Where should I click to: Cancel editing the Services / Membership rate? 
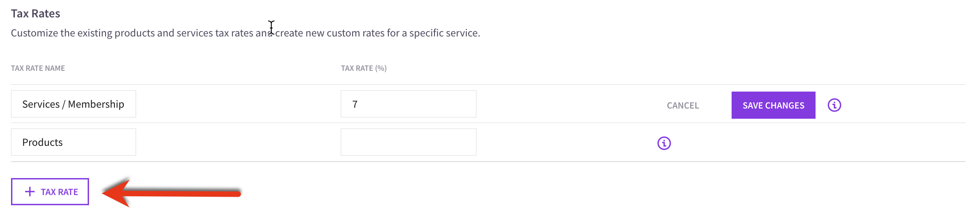pyautogui.click(x=682, y=105)
